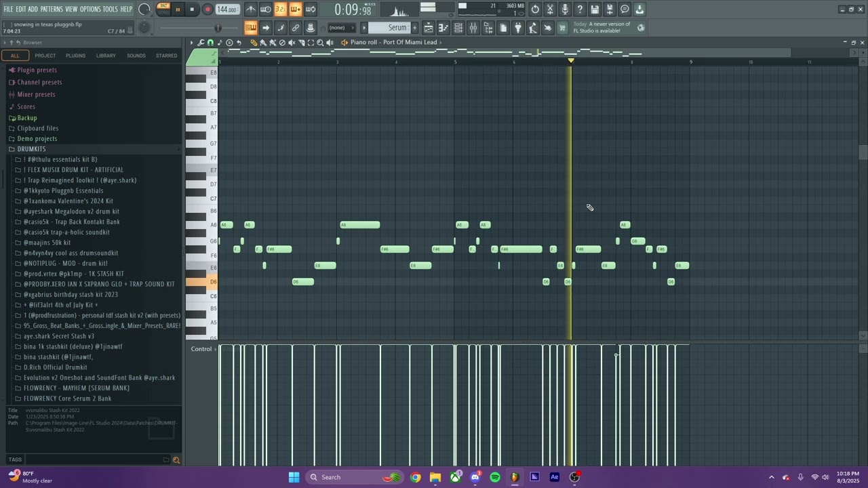Open the Channel rack view icon
Image resolution: width=868 pixels, height=488 pixels.
pyautogui.click(x=458, y=28)
